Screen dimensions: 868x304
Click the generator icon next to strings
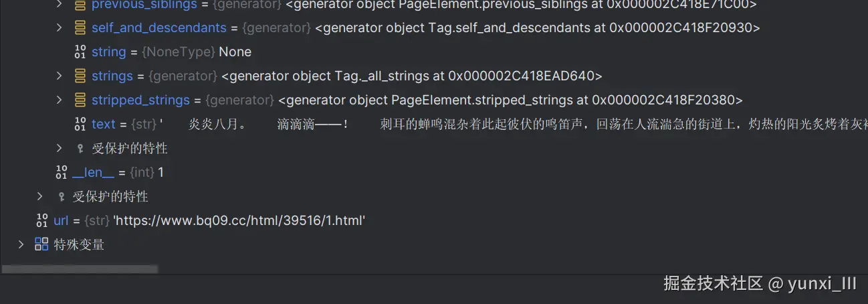click(x=80, y=76)
